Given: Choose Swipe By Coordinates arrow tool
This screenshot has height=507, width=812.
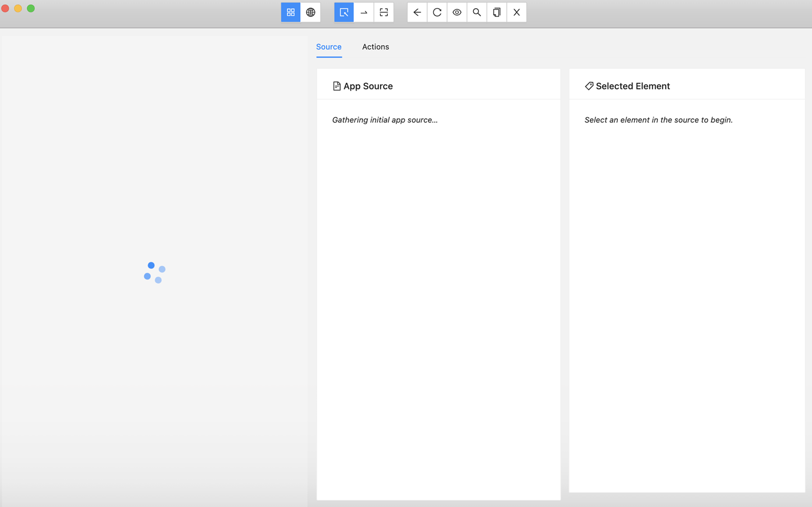Looking at the screenshot, I should tap(364, 12).
